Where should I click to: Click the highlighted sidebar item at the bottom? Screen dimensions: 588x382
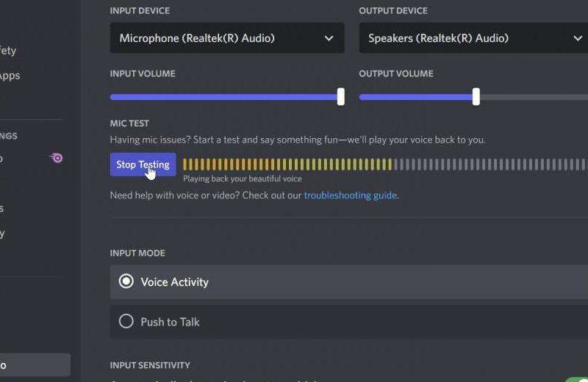[x=33, y=365]
